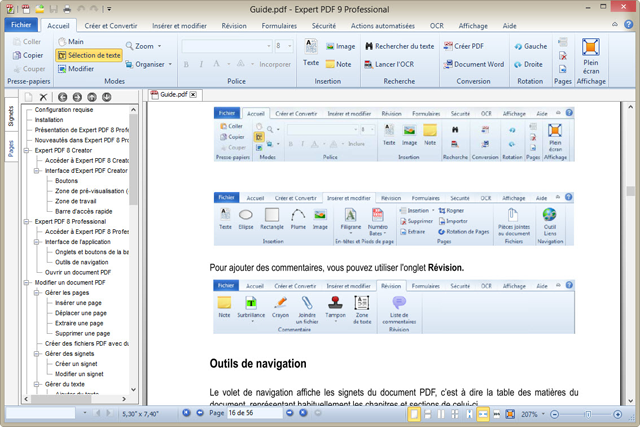Image resolution: width=640 pixels, height=427 pixels.
Task: Activate the Modifier mode tool
Action: 76,69
